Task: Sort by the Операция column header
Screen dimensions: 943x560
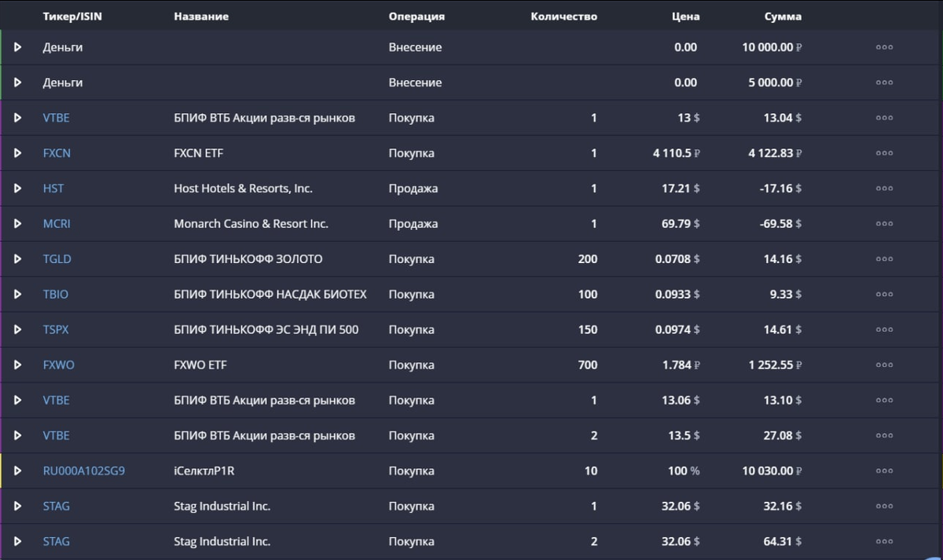Action: [x=416, y=16]
